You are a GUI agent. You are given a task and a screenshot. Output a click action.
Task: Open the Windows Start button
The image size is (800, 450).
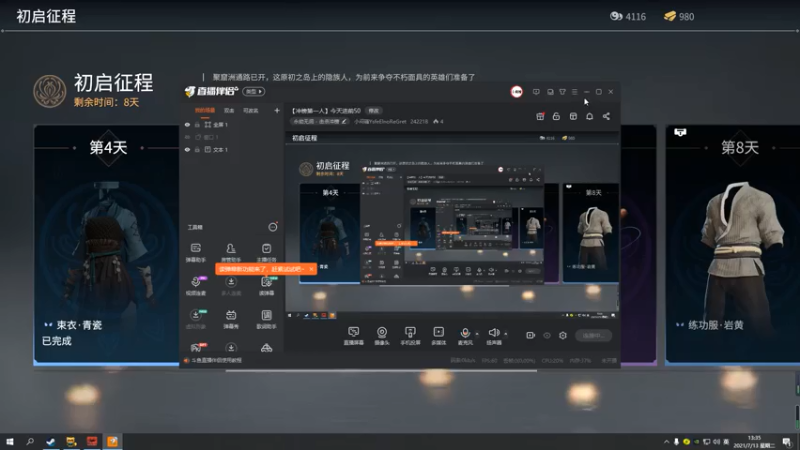point(10,441)
